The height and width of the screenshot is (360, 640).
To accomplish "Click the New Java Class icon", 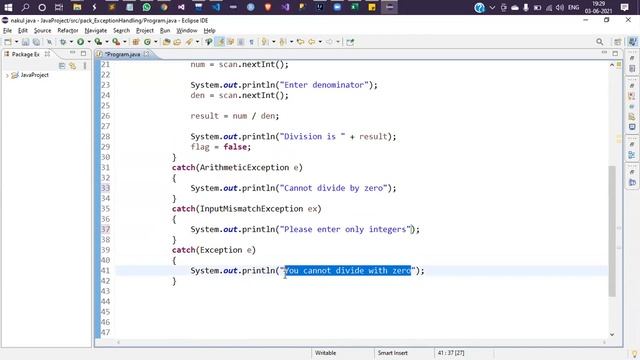I will pyautogui.click(x=147, y=42).
